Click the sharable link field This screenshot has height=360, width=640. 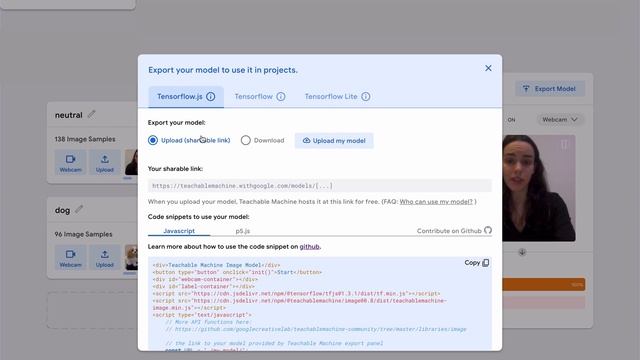pos(320,186)
